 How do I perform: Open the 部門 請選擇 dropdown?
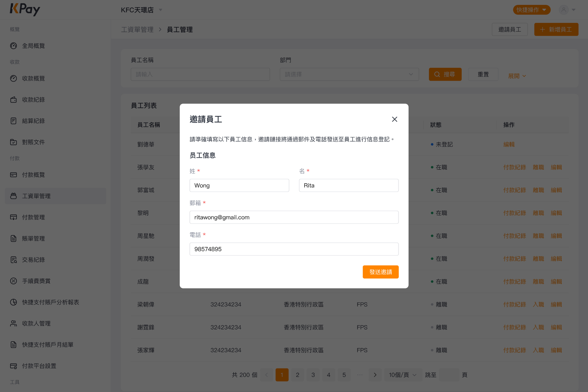pos(349,74)
